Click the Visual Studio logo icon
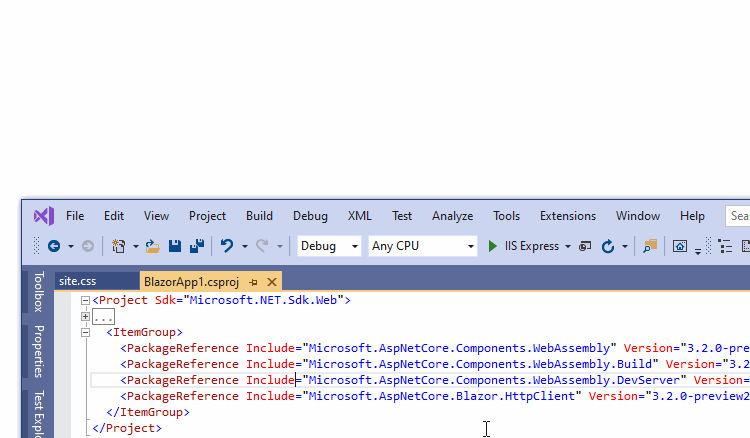 click(x=44, y=216)
